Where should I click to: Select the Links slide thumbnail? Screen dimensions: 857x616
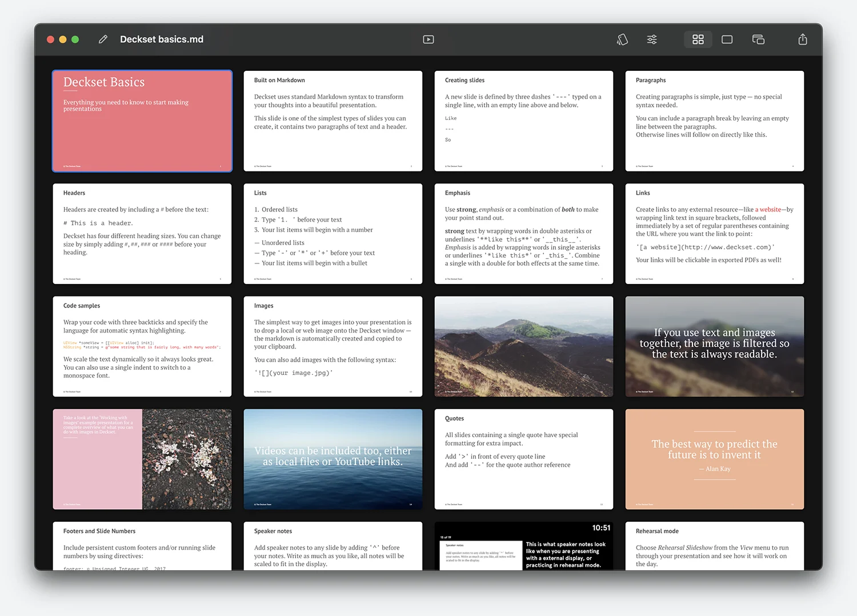[x=715, y=234]
